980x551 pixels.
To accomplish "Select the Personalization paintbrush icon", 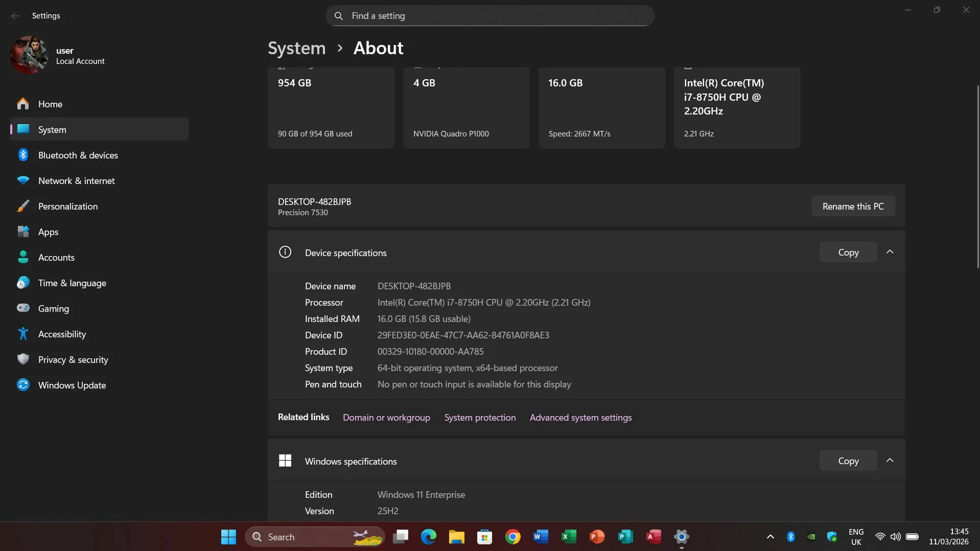I will pyautogui.click(x=23, y=206).
